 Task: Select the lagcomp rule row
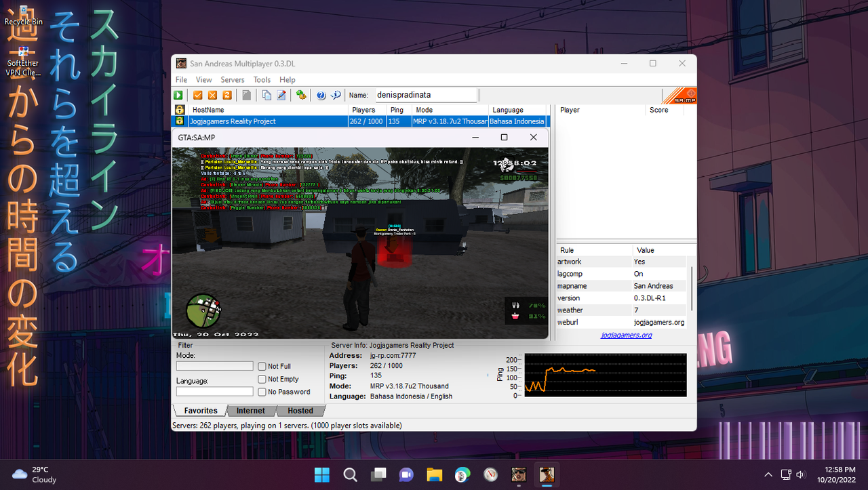coord(621,274)
